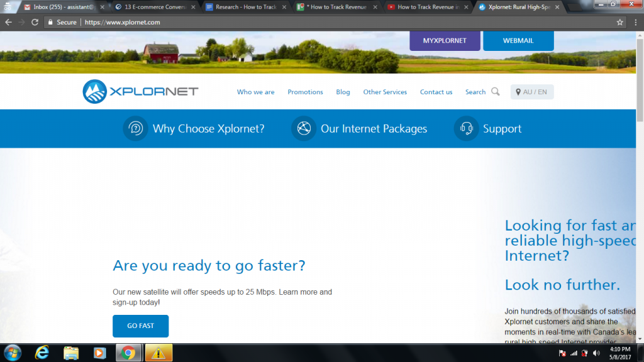
Task: Go back with the browser back arrow
Action: point(8,22)
